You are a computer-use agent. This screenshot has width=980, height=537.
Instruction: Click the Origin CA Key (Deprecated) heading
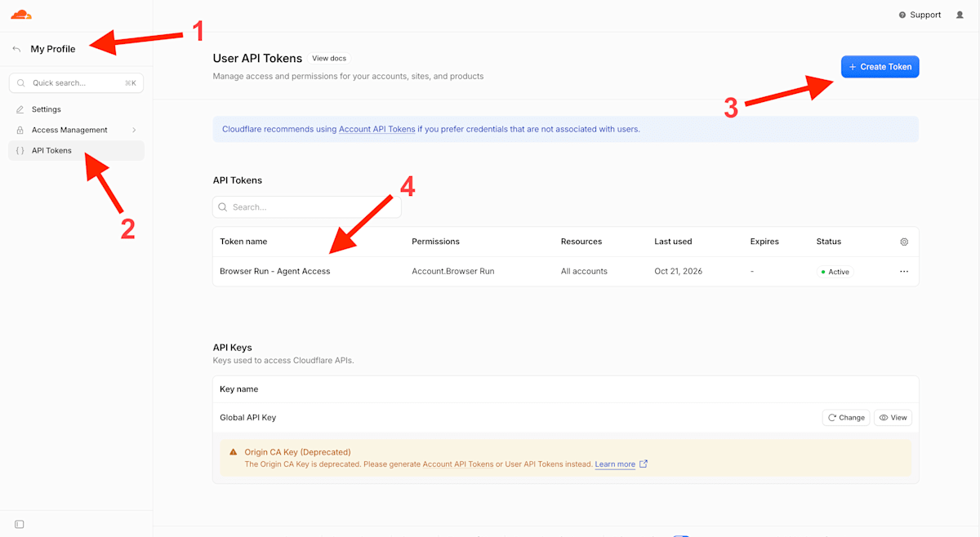(297, 452)
